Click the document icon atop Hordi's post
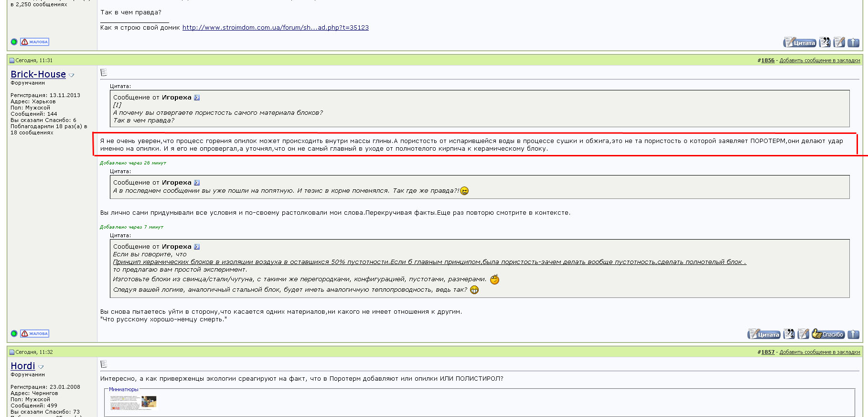This screenshot has width=868, height=417. pyautogui.click(x=104, y=364)
